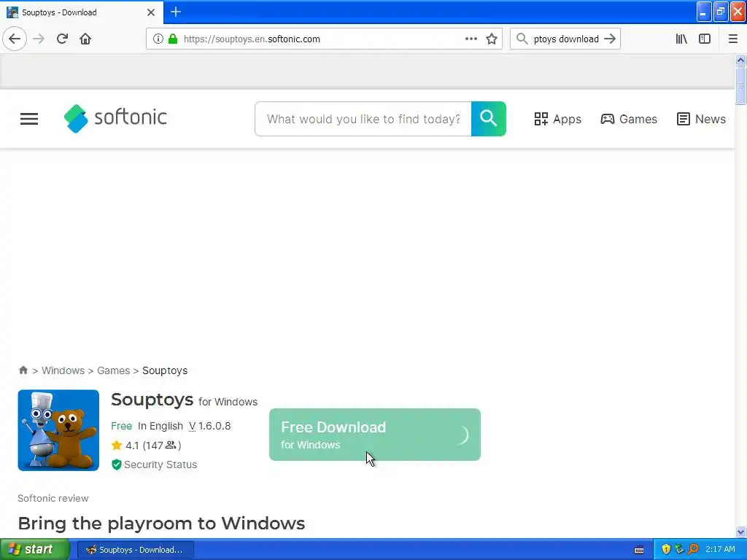Click the Softonic logo

pos(115,118)
